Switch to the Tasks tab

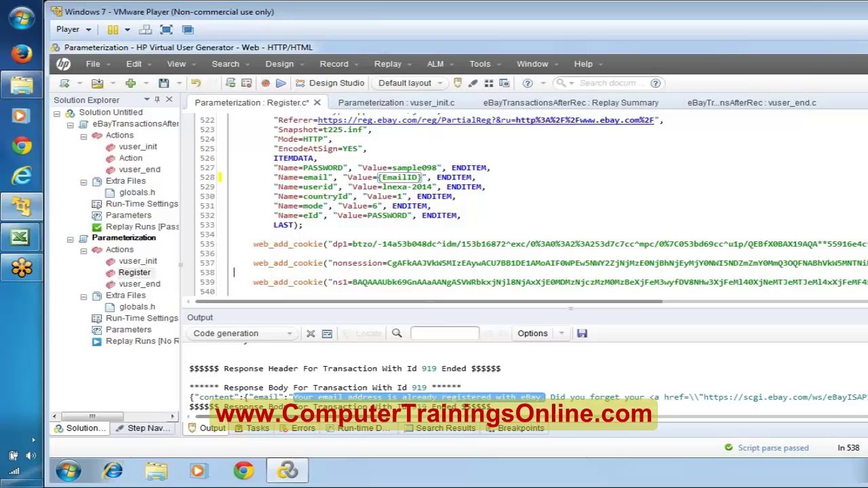pos(251,428)
